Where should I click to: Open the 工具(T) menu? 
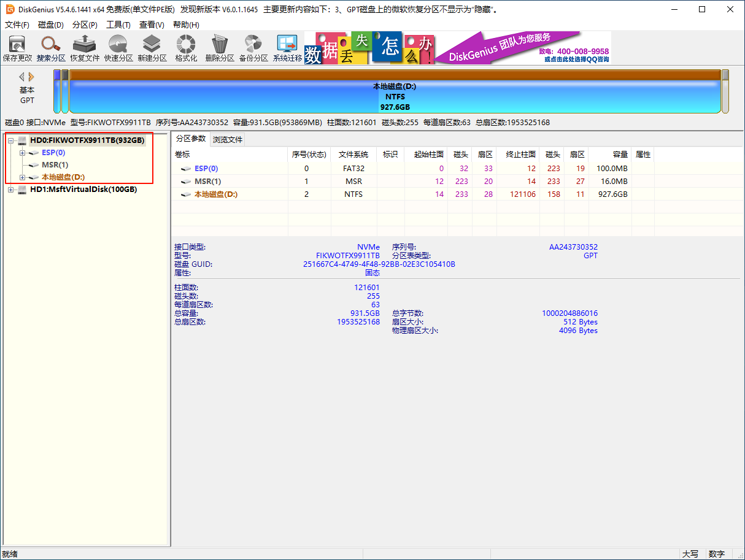click(x=118, y=25)
